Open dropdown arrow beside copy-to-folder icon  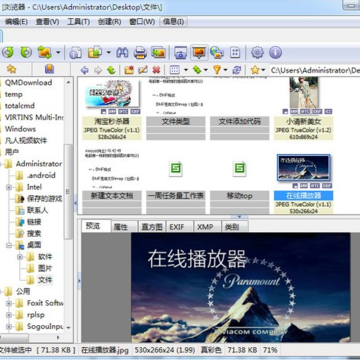108,52
